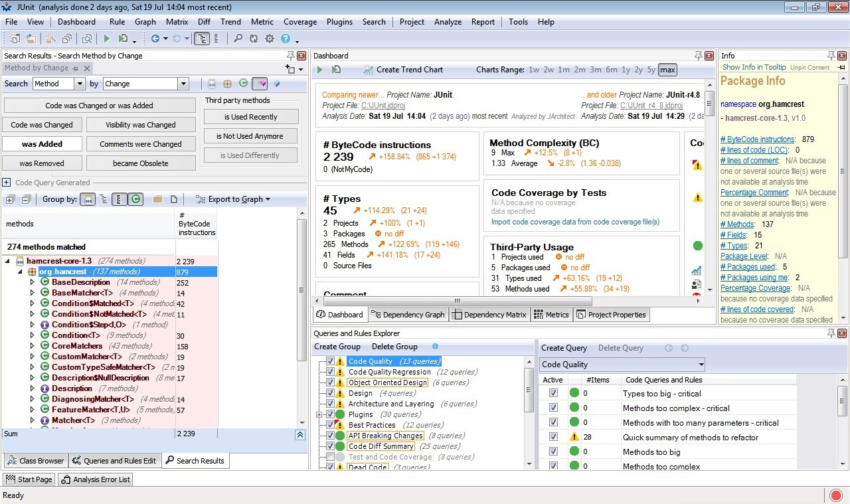Pin the Search Results panel pushpin icon

click(x=290, y=56)
